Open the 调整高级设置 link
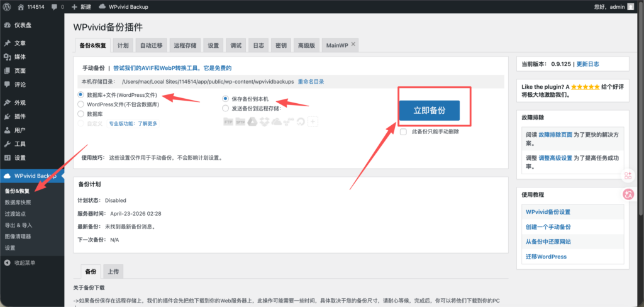Screen dimensions: 644x307 pos(555,158)
